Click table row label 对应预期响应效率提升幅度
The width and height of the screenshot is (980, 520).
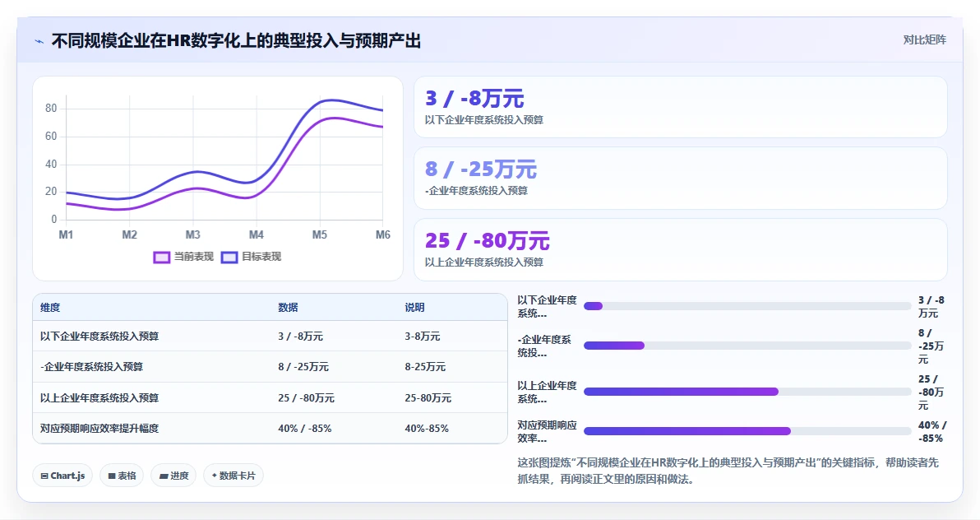(99, 429)
